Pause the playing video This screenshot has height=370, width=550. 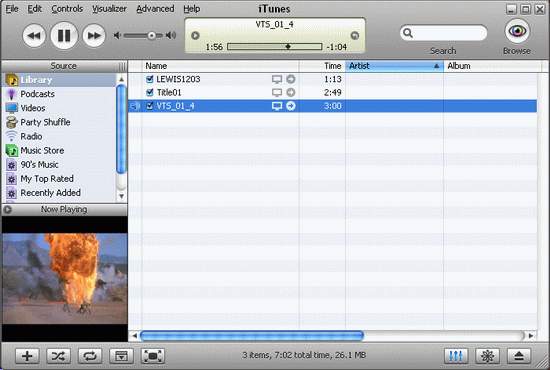pyautogui.click(x=64, y=35)
